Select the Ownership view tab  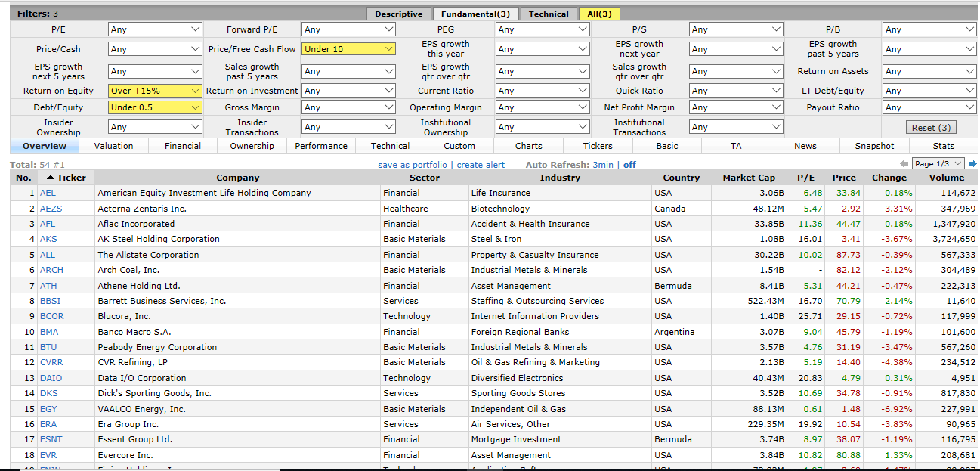252,146
